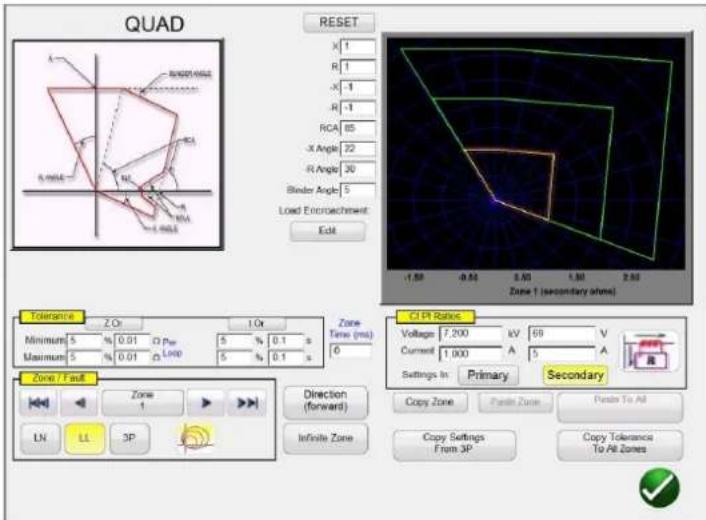Click Minimum time percent tolerance field
The height and width of the screenshot is (520, 706).
(x=235, y=340)
